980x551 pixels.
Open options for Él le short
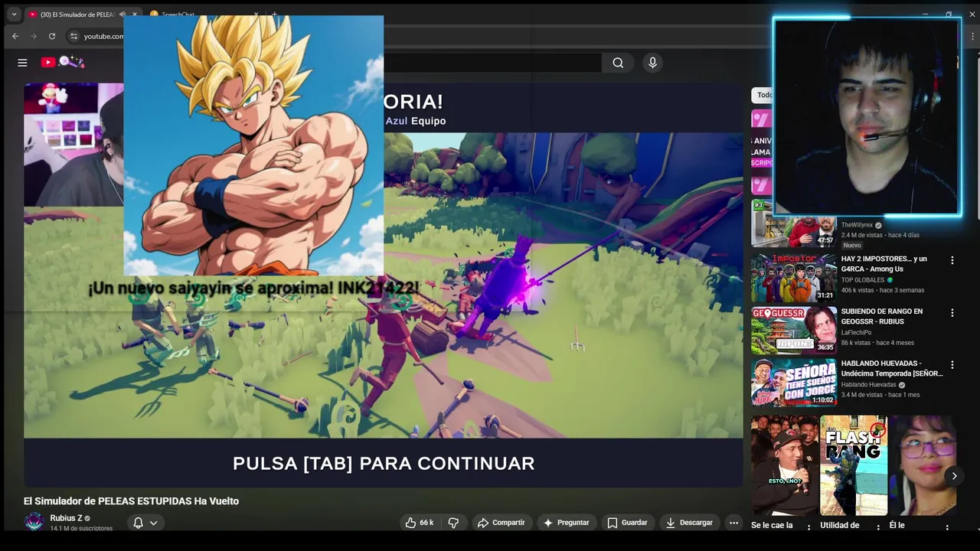(947, 527)
